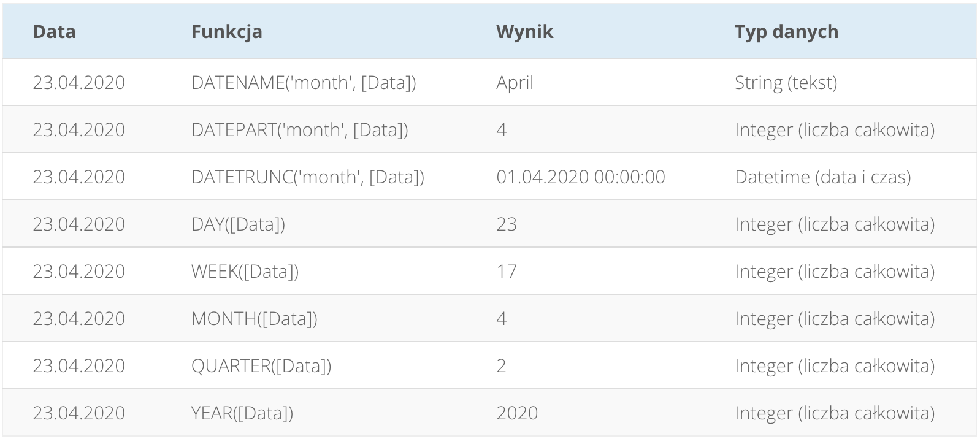
Task: Select the YEAR([Data]) function cell
Action: point(242,413)
